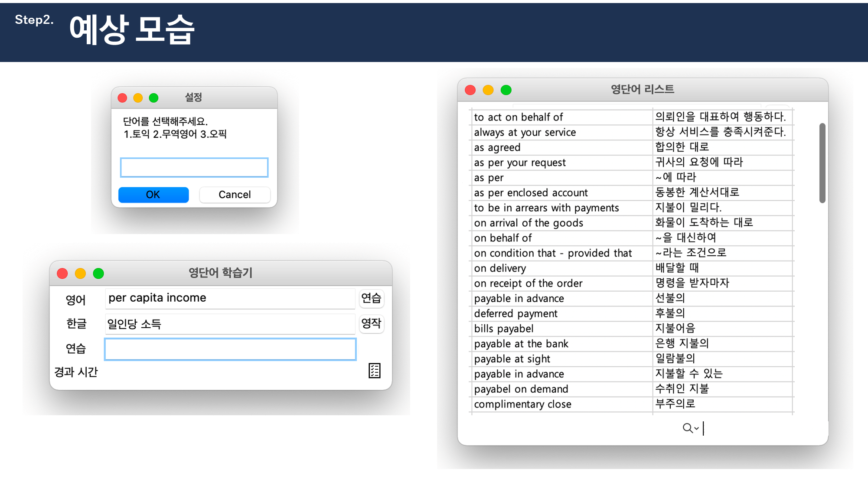Minimize the 영단어 학습기 window
This screenshot has width=868, height=492.
pyautogui.click(x=80, y=274)
